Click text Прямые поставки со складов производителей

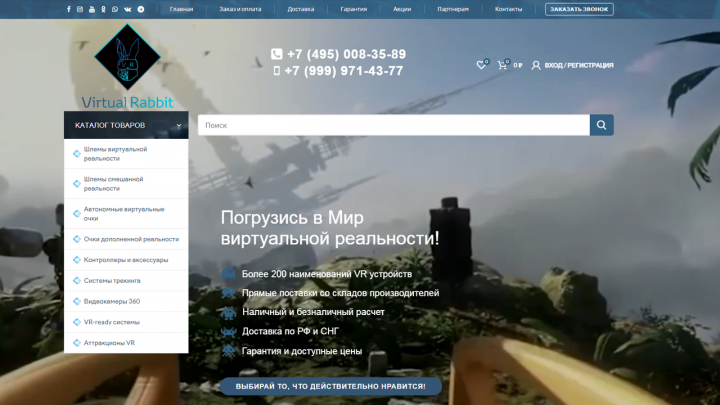340,293
